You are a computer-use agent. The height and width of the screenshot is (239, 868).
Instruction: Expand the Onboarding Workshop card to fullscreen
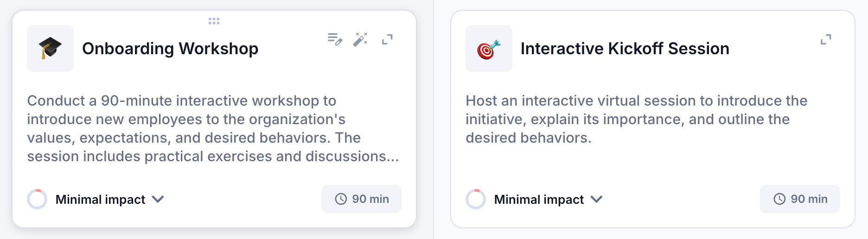click(x=387, y=39)
